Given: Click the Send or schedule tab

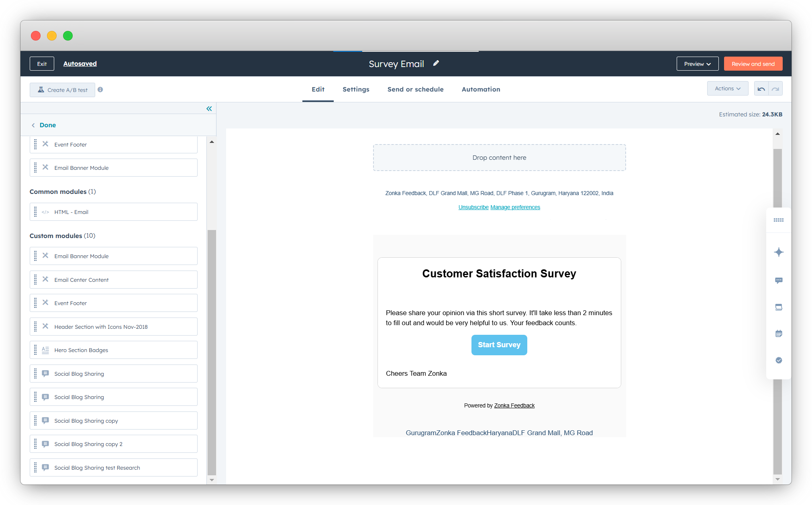Looking at the screenshot, I should [x=416, y=89].
